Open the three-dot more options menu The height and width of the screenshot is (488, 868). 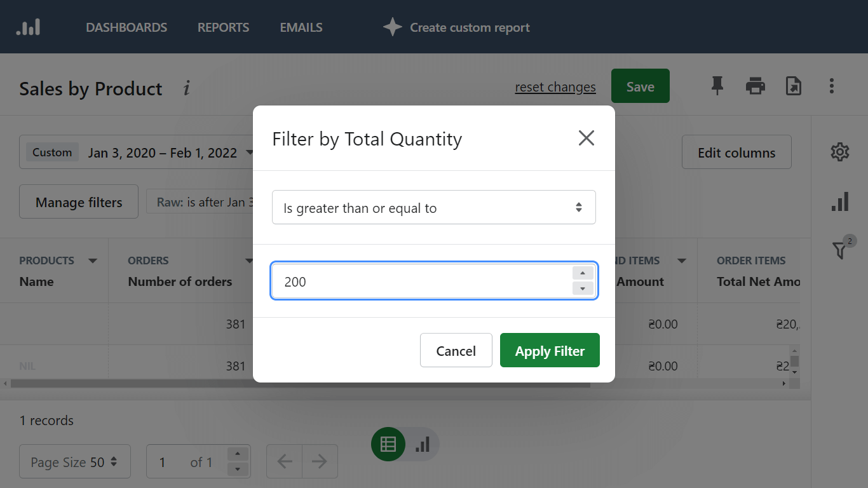(832, 86)
